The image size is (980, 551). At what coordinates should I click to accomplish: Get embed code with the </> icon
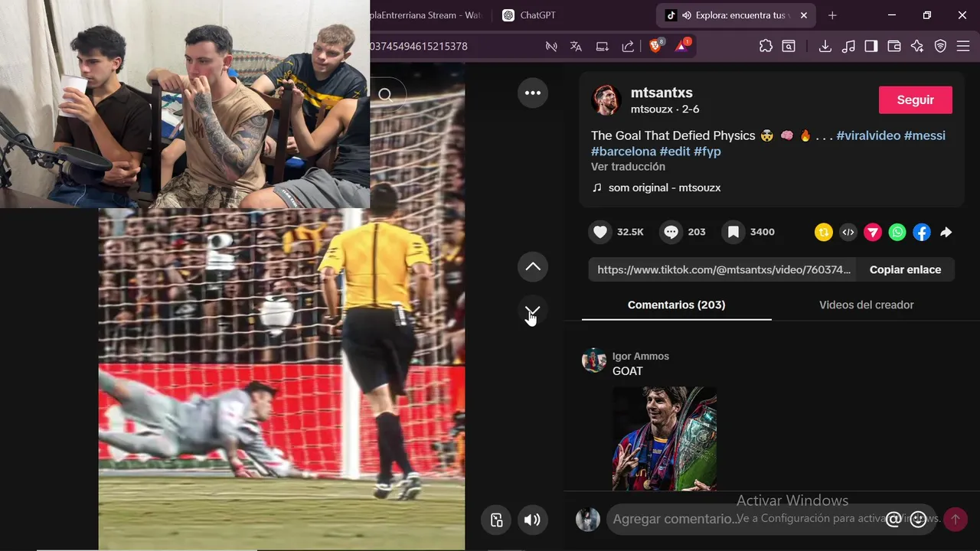pos(848,232)
